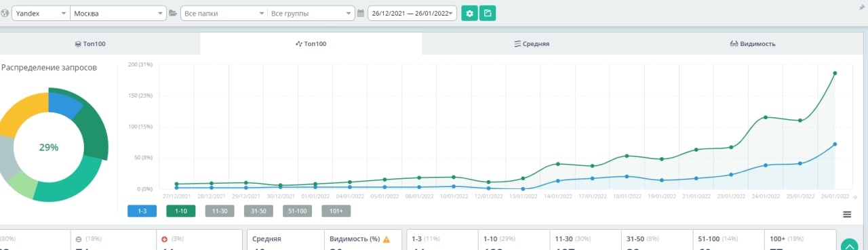The image size is (868, 250).
Task: Expand the Все папки folder dropdown
Action: click(x=223, y=13)
